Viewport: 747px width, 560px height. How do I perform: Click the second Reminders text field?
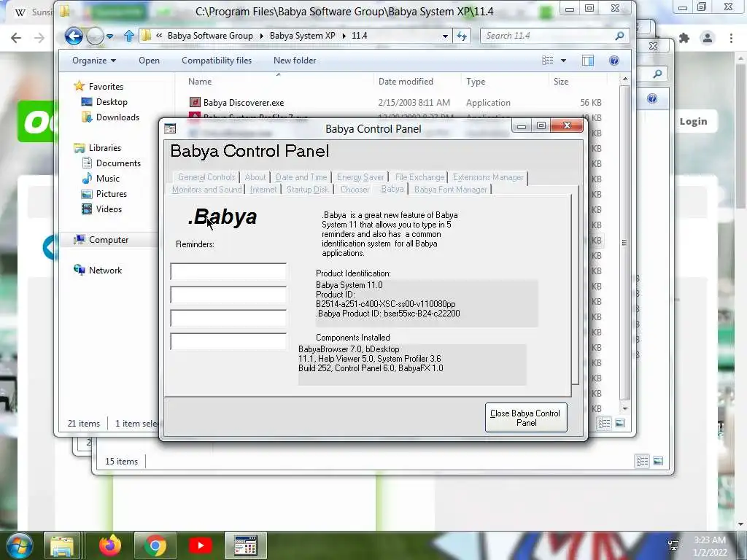pos(228,295)
